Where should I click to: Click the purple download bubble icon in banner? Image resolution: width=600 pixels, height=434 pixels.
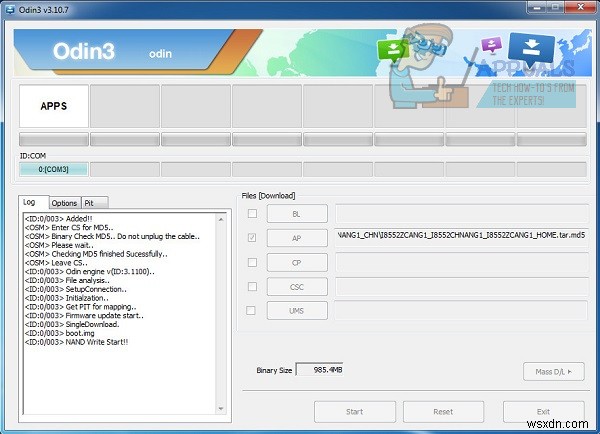pyautogui.click(x=492, y=45)
